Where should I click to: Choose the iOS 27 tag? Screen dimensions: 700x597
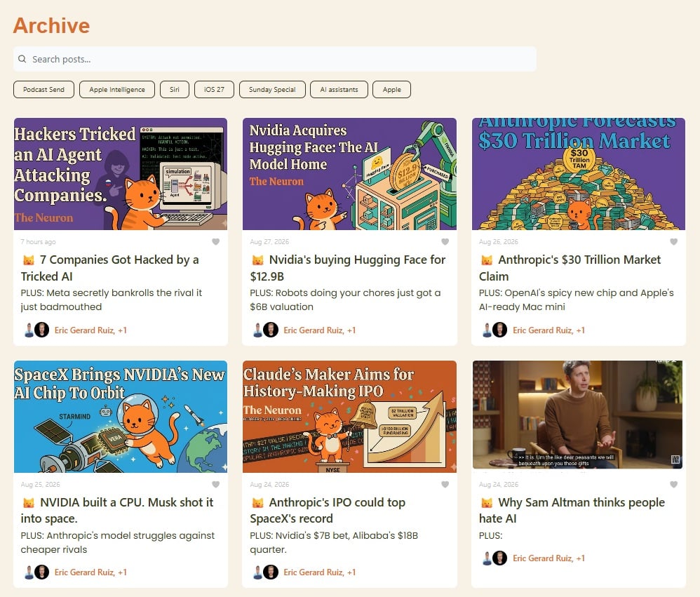click(x=215, y=89)
